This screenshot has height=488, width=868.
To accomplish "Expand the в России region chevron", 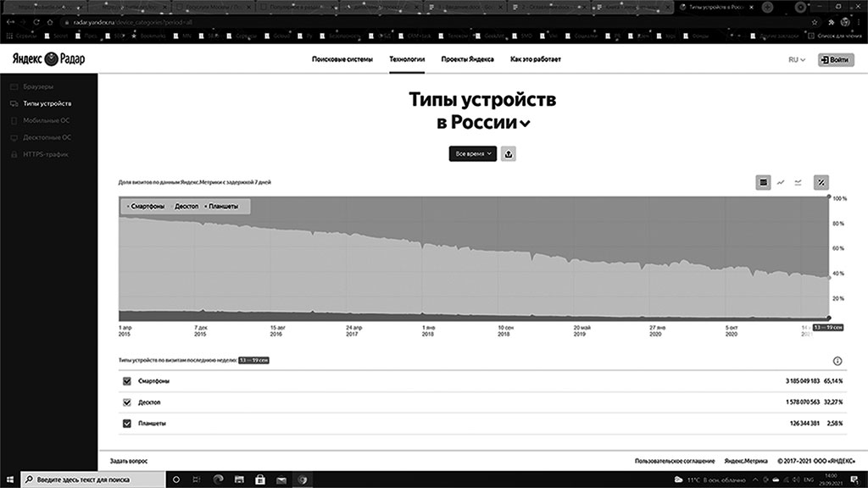I will coord(526,124).
